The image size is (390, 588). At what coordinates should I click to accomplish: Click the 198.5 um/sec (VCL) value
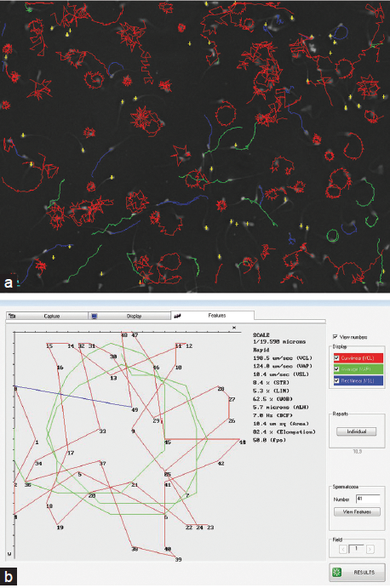pos(282,358)
